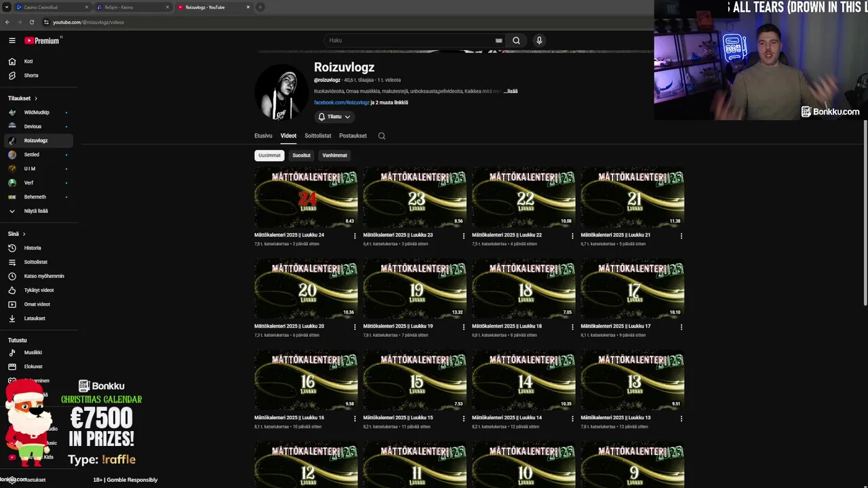Open Tykätyt videot liked videos
The height and width of the screenshot is (488, 868).
(39, 290)
